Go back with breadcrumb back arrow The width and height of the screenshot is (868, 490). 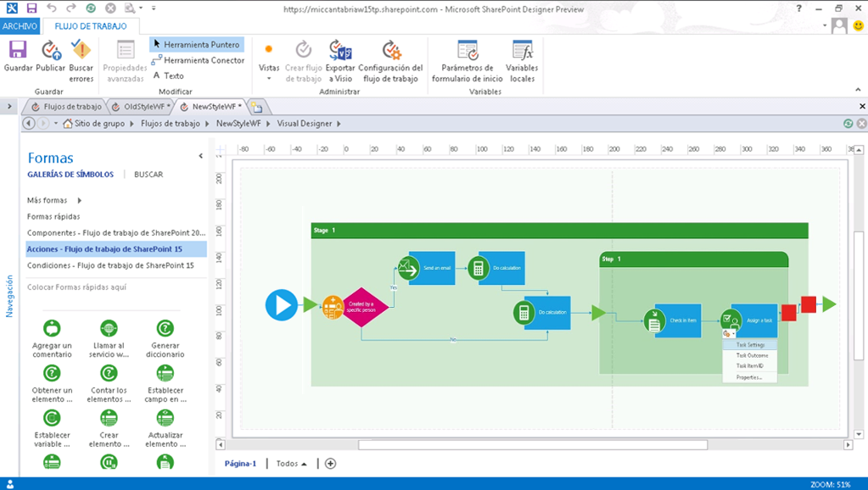(x=28, y=123)
